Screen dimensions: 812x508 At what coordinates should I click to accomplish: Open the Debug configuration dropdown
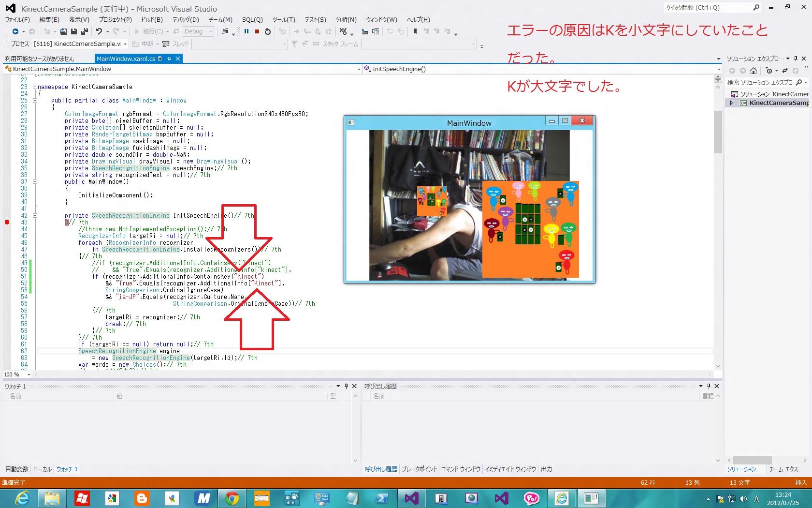coord(211,31)
